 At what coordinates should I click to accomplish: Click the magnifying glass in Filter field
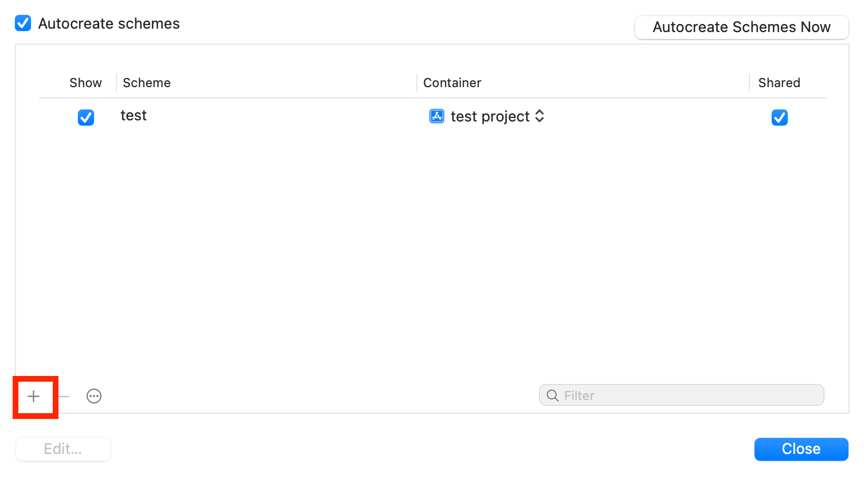(553, 395)
